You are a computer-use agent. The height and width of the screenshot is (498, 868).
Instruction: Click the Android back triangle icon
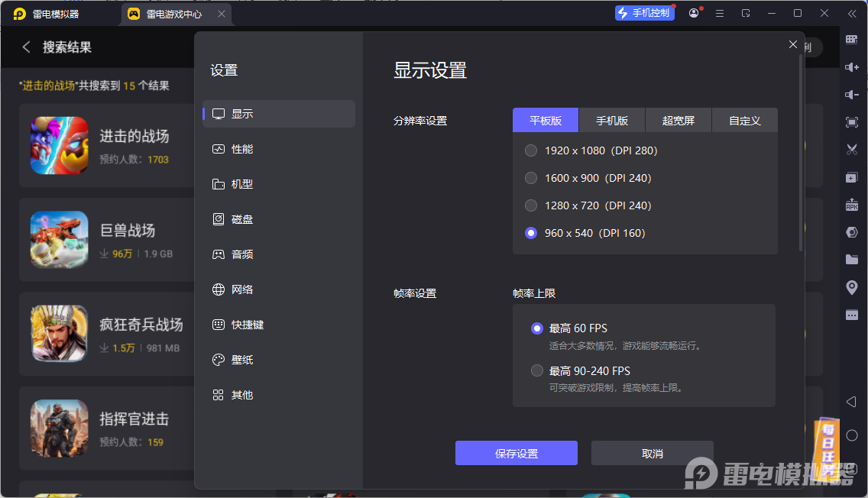click(852, 402)
